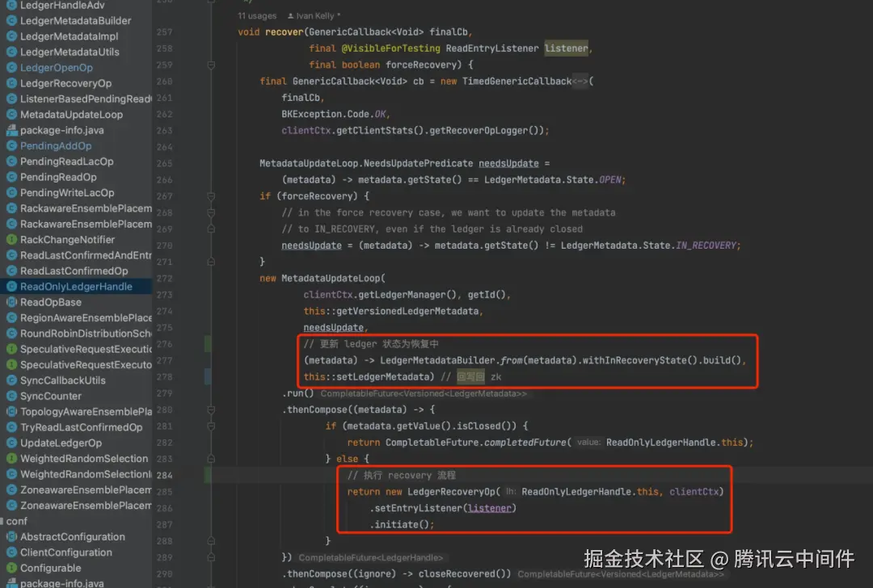Toggle the fold end marker on line 288
This screenshot has width=873, height=588.
(x=211, y=540)
